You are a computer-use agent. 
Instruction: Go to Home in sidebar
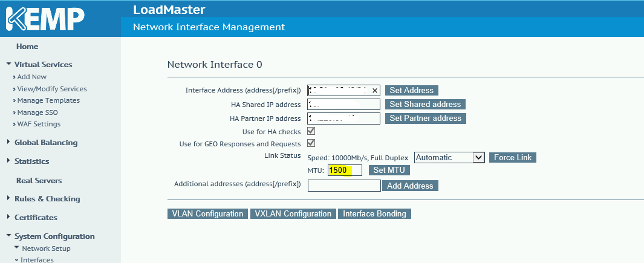(27, 47)
